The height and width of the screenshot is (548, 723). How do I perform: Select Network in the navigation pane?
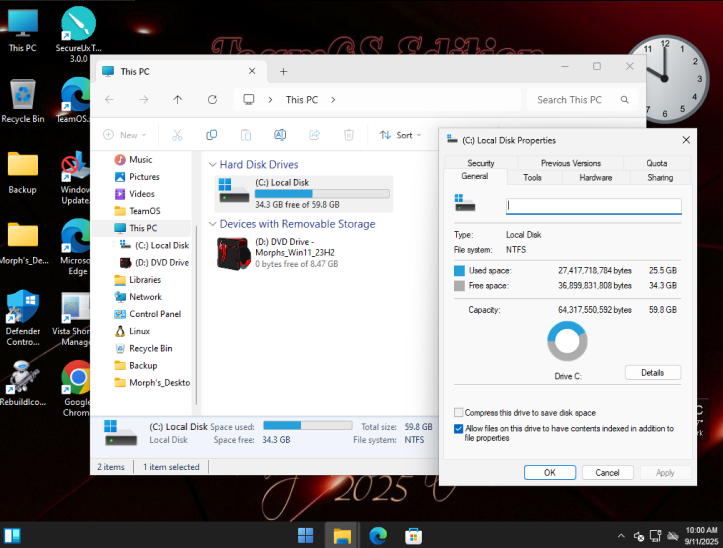point(145,297)
